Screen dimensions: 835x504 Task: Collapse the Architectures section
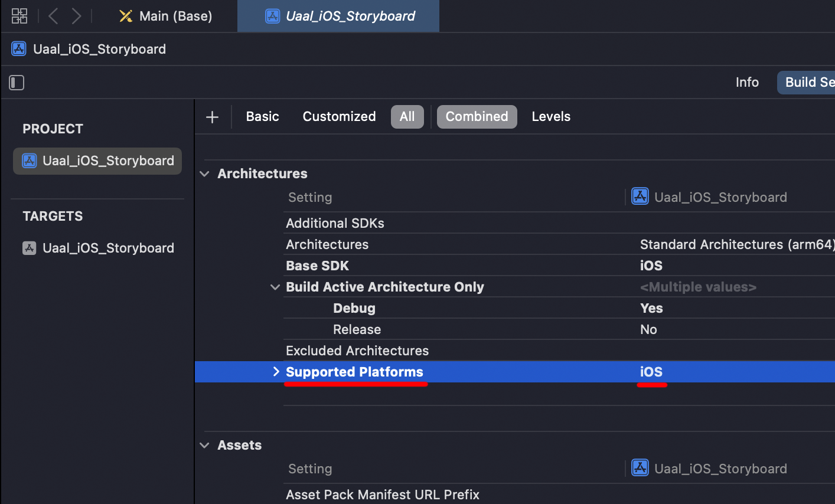pyautogui.click(x=205, y=174)
